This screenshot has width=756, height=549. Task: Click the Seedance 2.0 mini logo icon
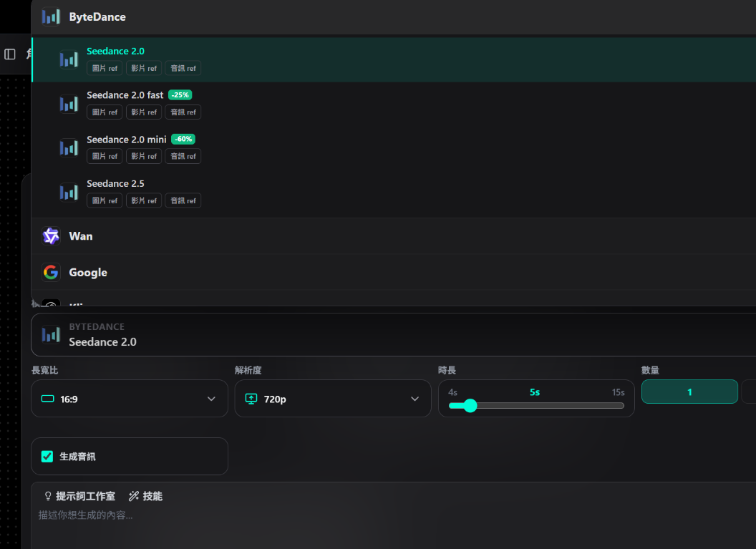click(x=69, y=148)
